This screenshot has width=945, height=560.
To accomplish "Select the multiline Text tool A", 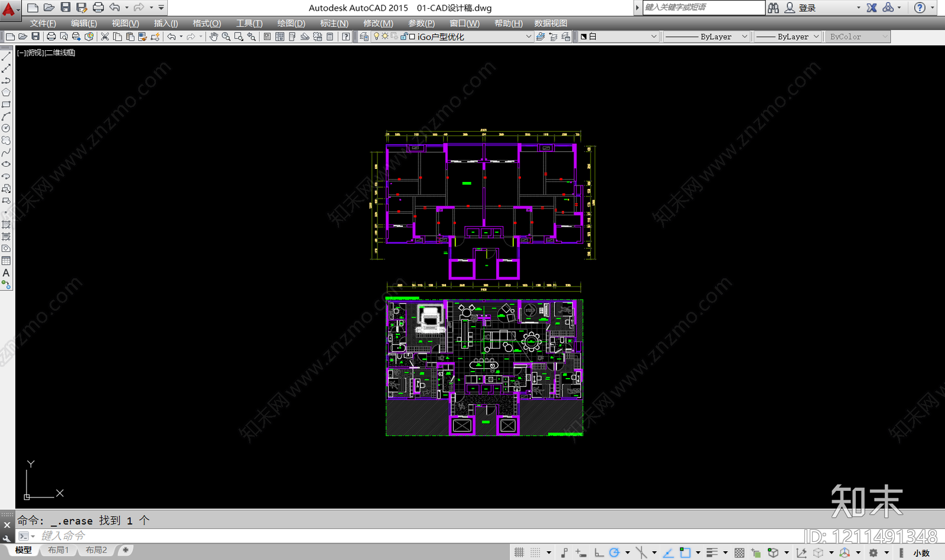I will click(6, 273).
